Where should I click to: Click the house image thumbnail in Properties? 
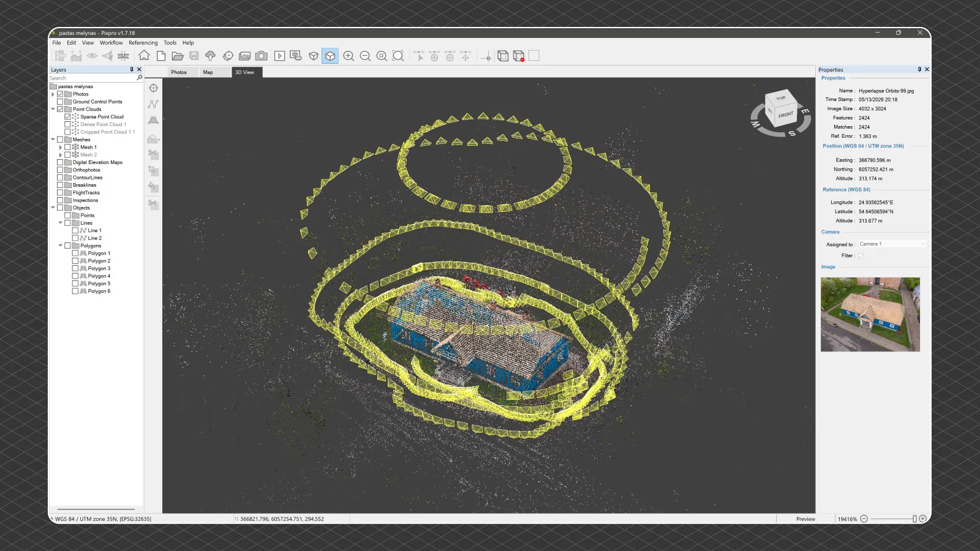pyautogui.click(x=870, y=314)
